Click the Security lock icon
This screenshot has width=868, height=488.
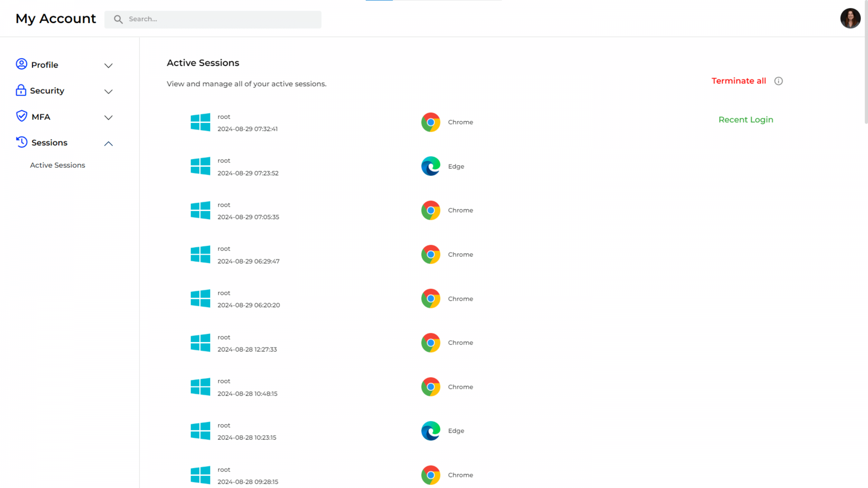tap(21, 90)
